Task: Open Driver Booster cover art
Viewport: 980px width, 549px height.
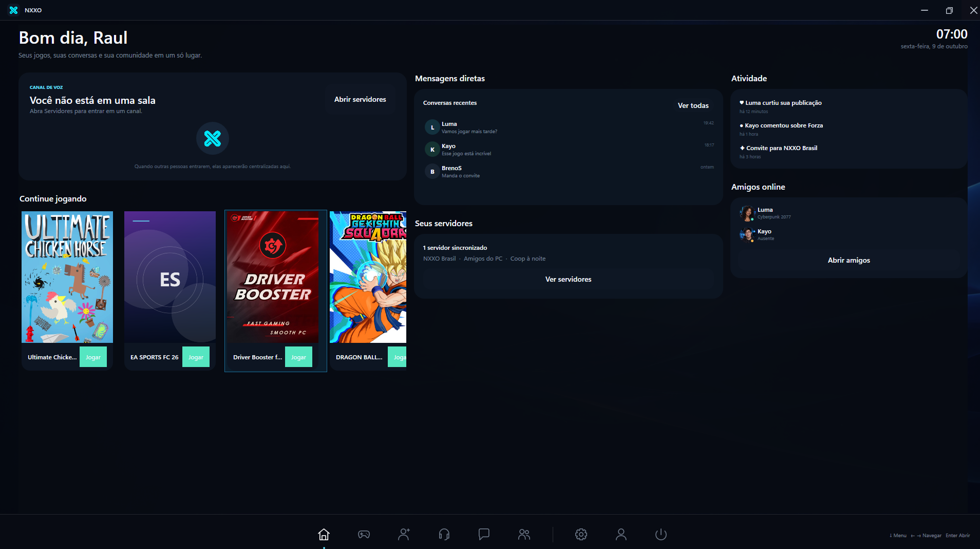Action: pyautogui.click(x=273, y=277)
